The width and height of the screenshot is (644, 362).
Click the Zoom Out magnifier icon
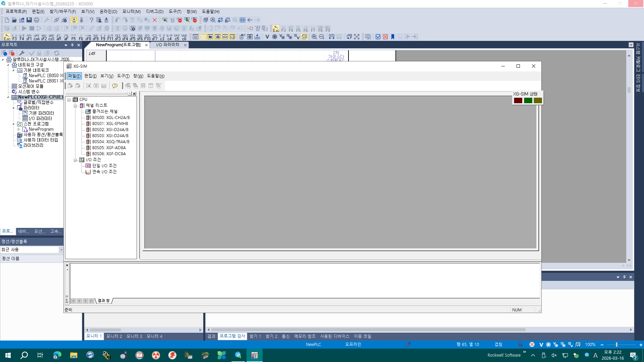tap(321, 37)
